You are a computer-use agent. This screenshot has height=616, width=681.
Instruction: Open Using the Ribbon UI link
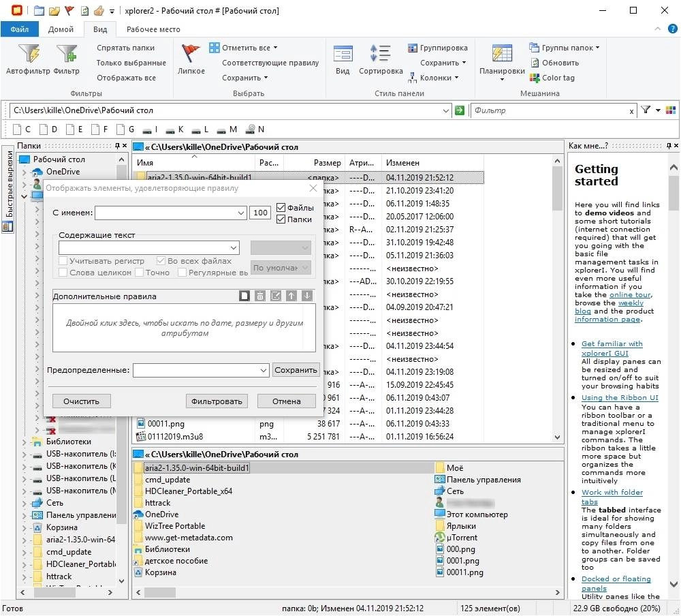pyautogui.click(x=620, y=397)
